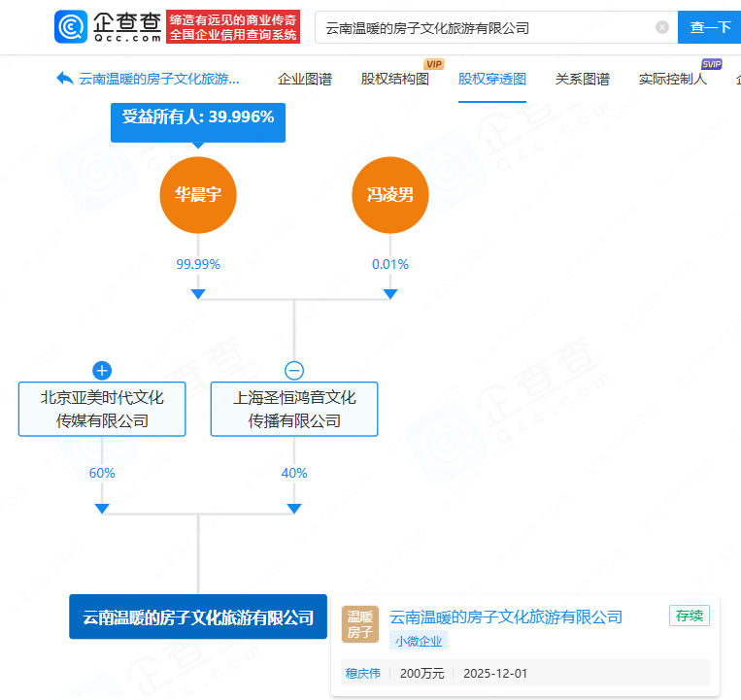
Task: Switch to the 股权穿透图 tab
Action: click(491, 80)
